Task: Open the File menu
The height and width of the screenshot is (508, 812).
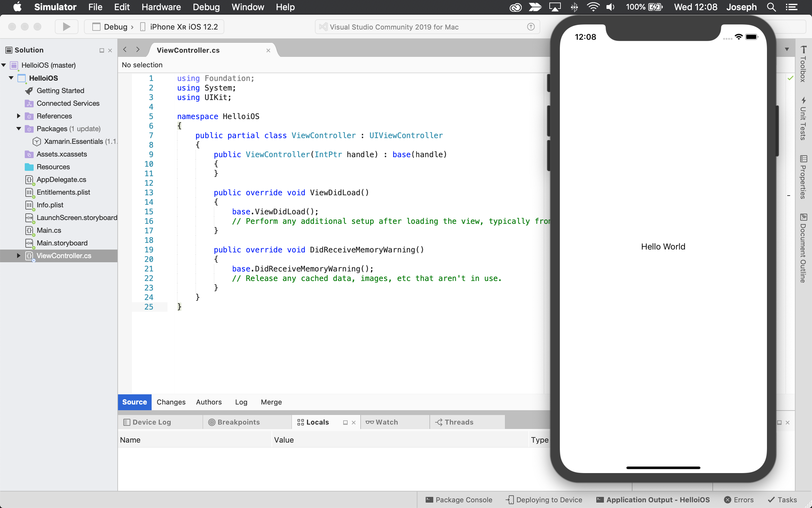Action: 95,7
